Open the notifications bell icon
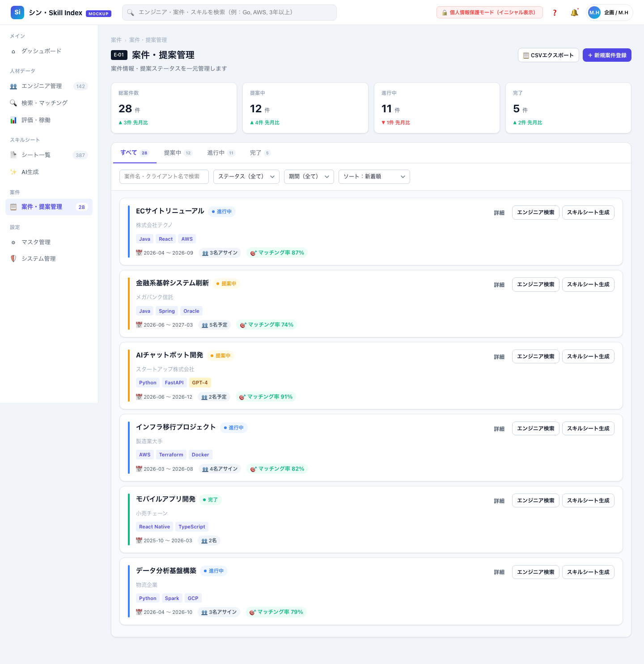The image size is (644, 664). [574, 13]
